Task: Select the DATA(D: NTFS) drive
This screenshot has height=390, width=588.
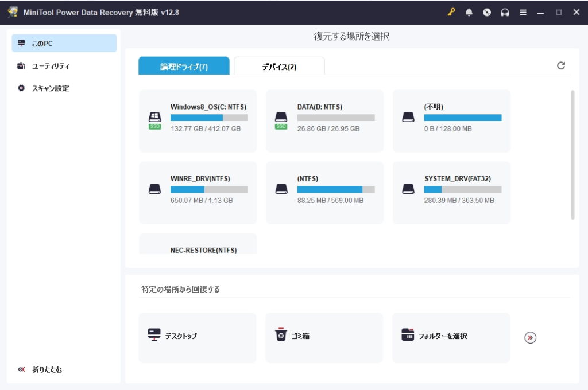Action: pyautogui.click(x=324, y=120)
